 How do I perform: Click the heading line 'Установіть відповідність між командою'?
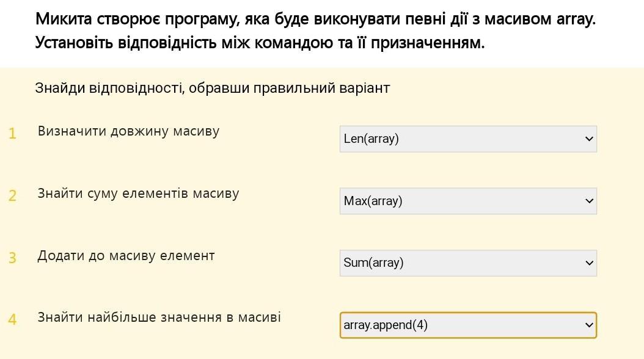coord(260,42)
